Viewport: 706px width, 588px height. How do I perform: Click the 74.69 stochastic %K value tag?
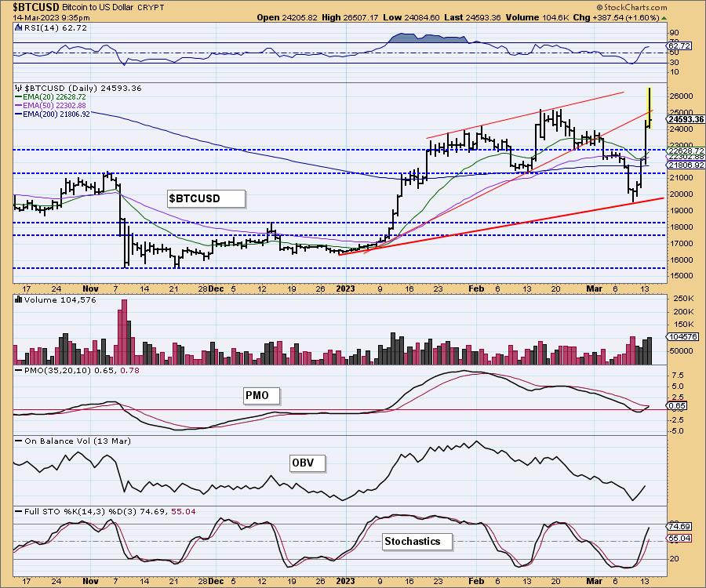(679, 526)
